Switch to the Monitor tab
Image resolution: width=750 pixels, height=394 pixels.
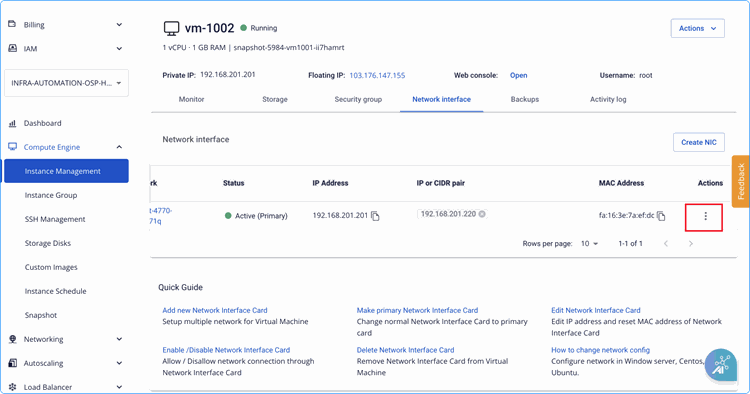191,99
